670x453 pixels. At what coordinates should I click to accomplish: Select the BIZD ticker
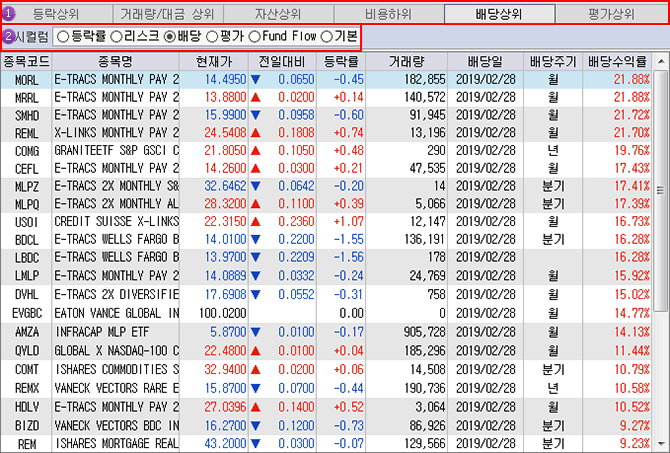tap(26, 426)
